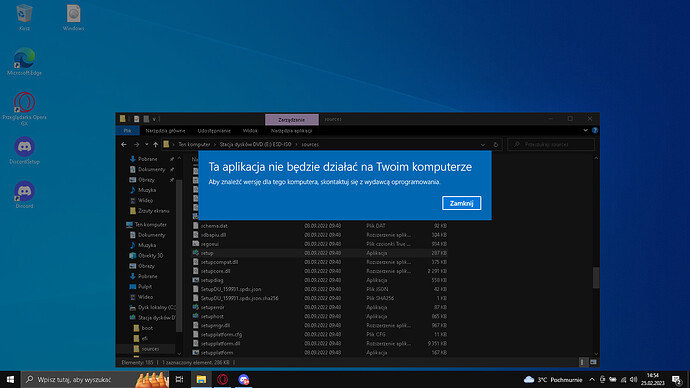
Task: Select the Zarządzanie contextual tab
Action: (291, 120)
